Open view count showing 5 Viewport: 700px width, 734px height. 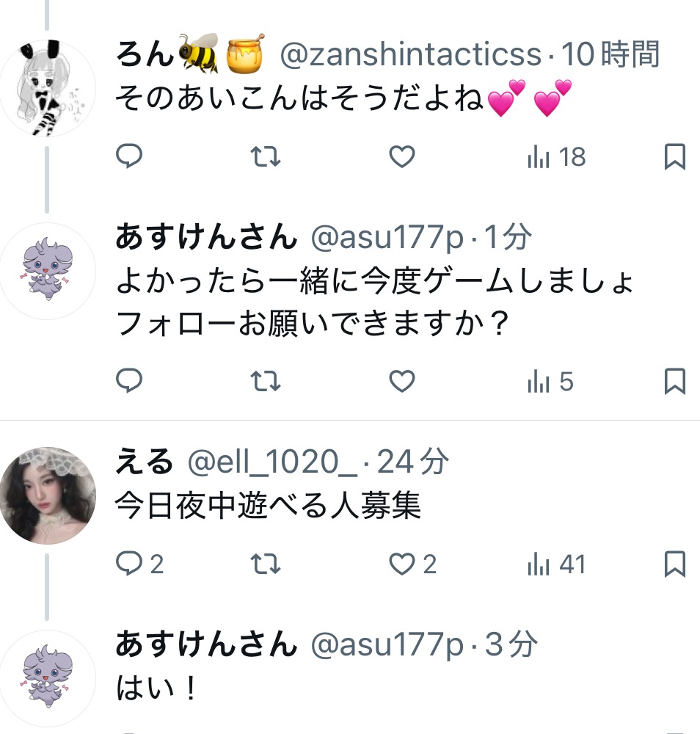[550, 380]
